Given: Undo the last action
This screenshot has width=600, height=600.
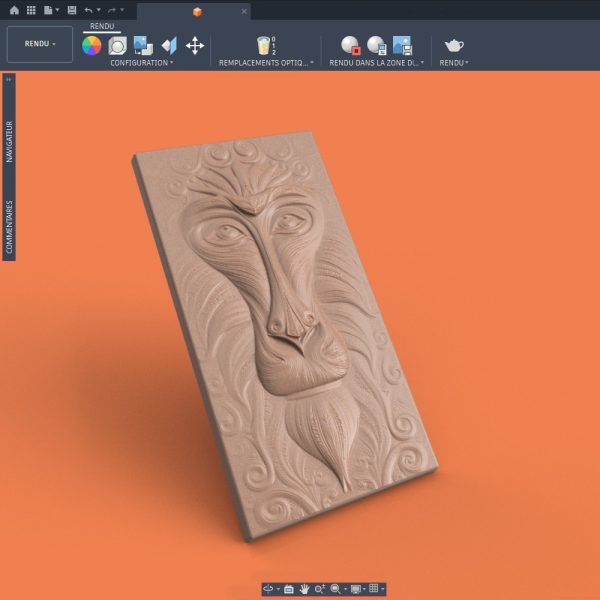Looking at the screenshot, I should coord(88,10).
